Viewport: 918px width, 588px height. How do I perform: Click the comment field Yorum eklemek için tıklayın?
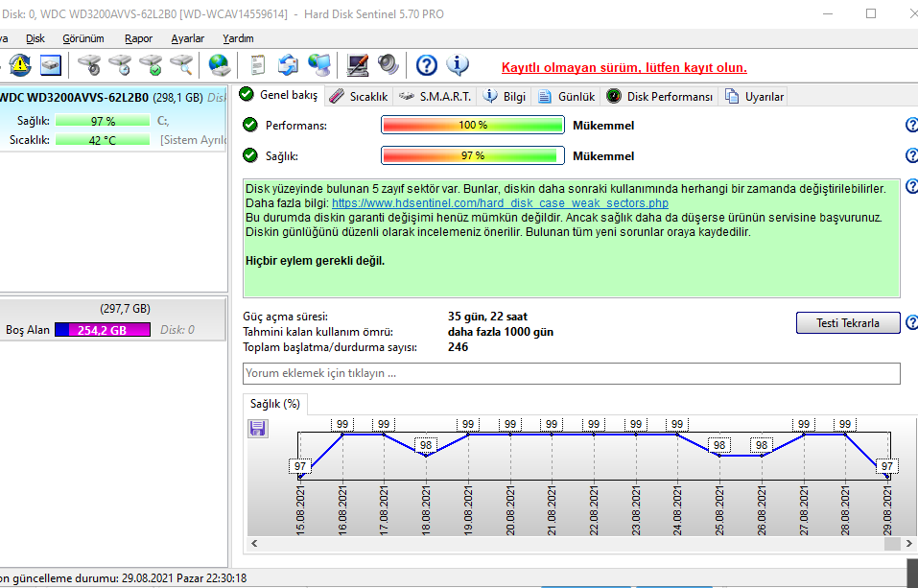pos(572,373)
